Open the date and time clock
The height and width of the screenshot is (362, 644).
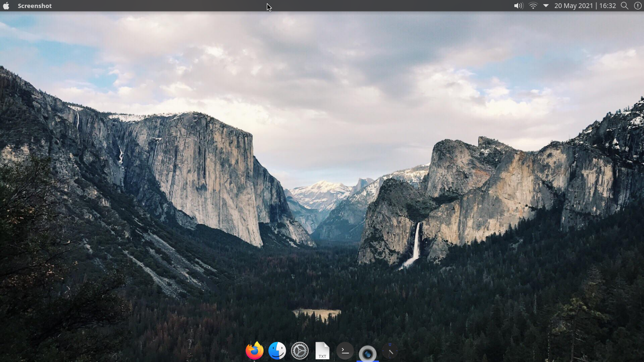(x=585, y=6)
